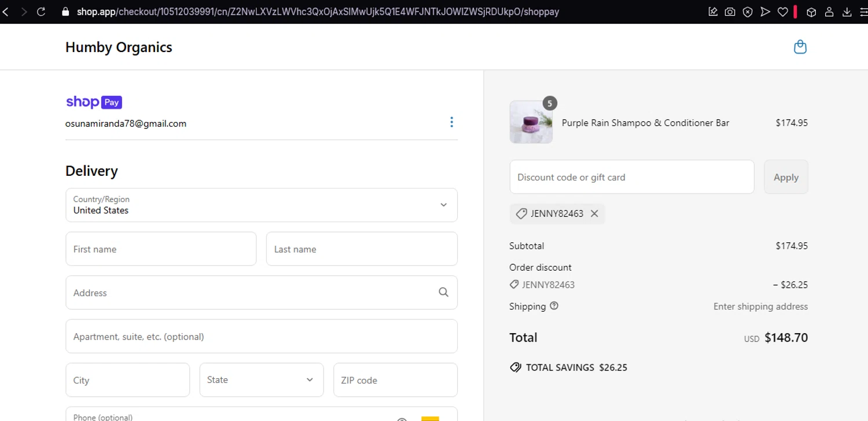Open the extensions cube icon

(x=811, y=12)
